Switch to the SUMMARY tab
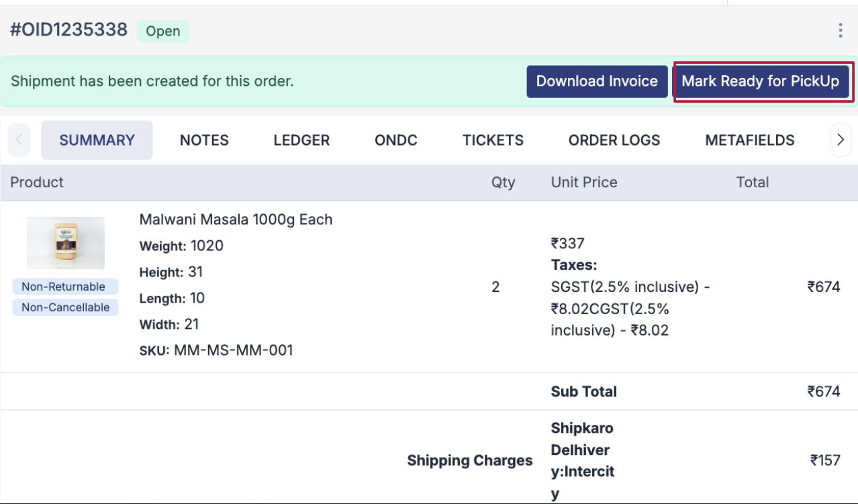This screenshot has height=504, width=858. tap(97, 140)
